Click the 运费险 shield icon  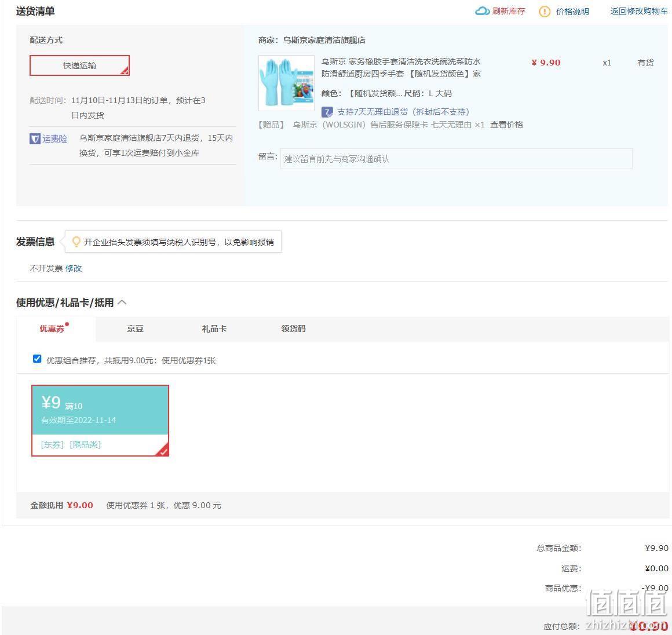click(35, 139)
